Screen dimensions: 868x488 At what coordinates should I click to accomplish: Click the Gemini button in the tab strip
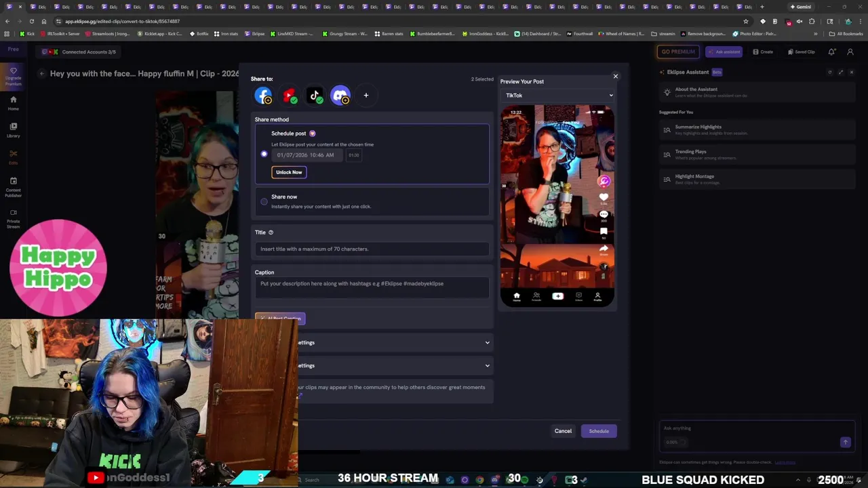801,7
